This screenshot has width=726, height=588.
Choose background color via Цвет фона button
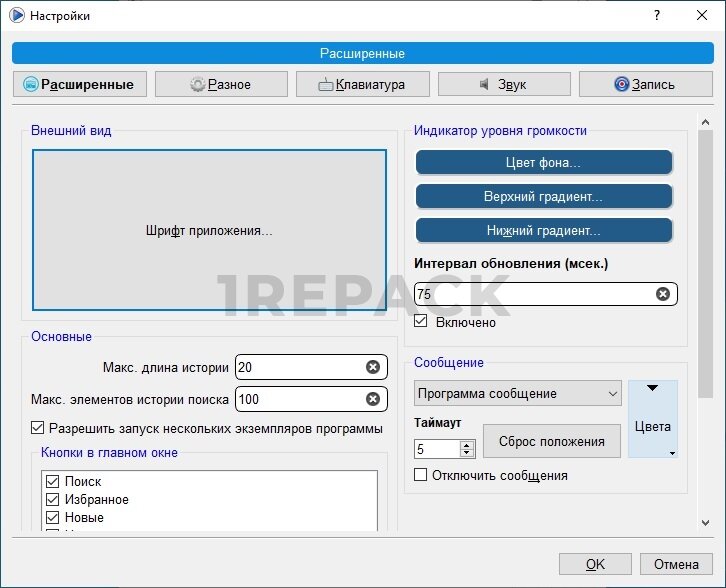pyautogui.click(x=543, y=162)
